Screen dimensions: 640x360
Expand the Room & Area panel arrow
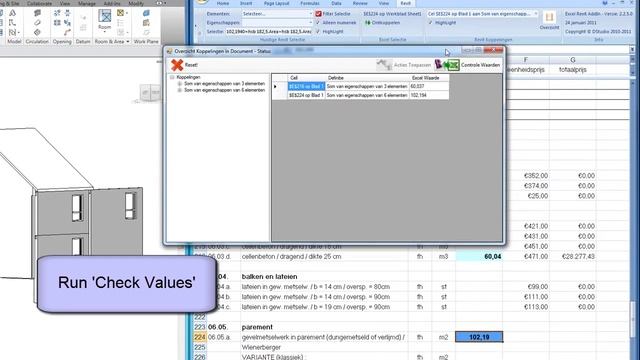(128, 42)
